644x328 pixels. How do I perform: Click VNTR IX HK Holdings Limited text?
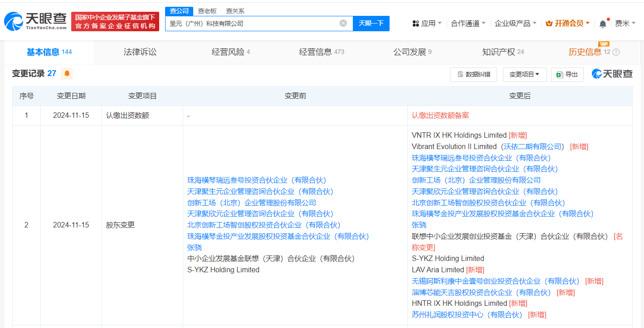459,135
